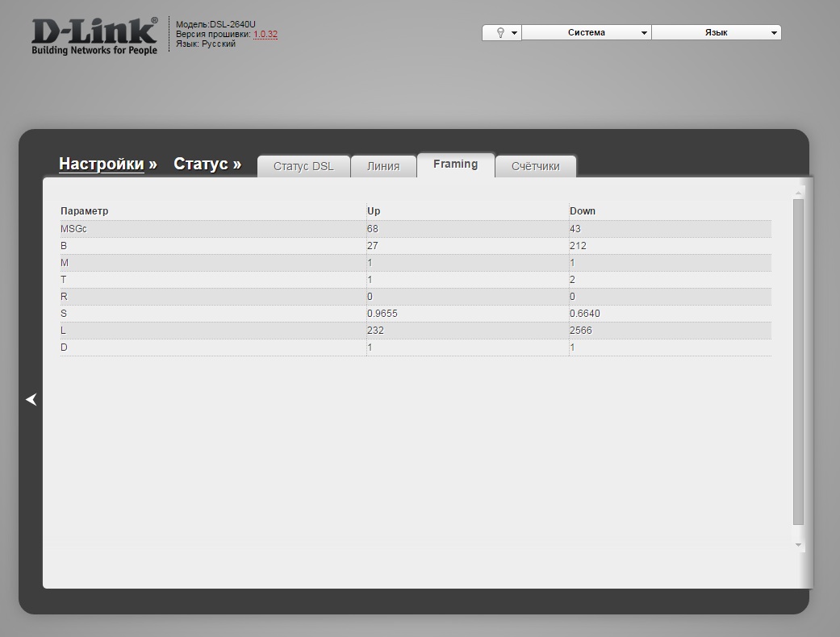
Task: Open the Настройки breadcrumb link
Action: (x=102, y=164)
